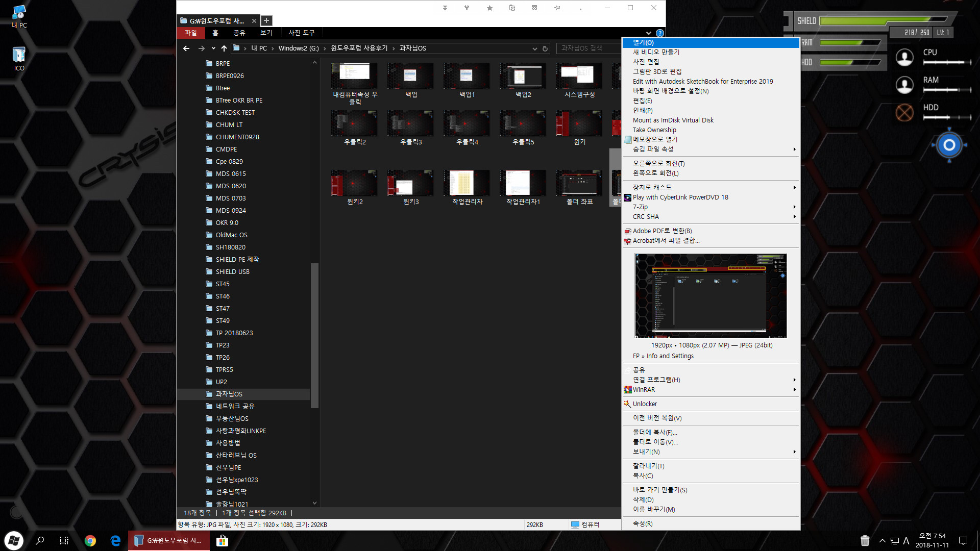980x551 pixels.
Task: Click the history clock icon in title bar
Action: (512, 8)
